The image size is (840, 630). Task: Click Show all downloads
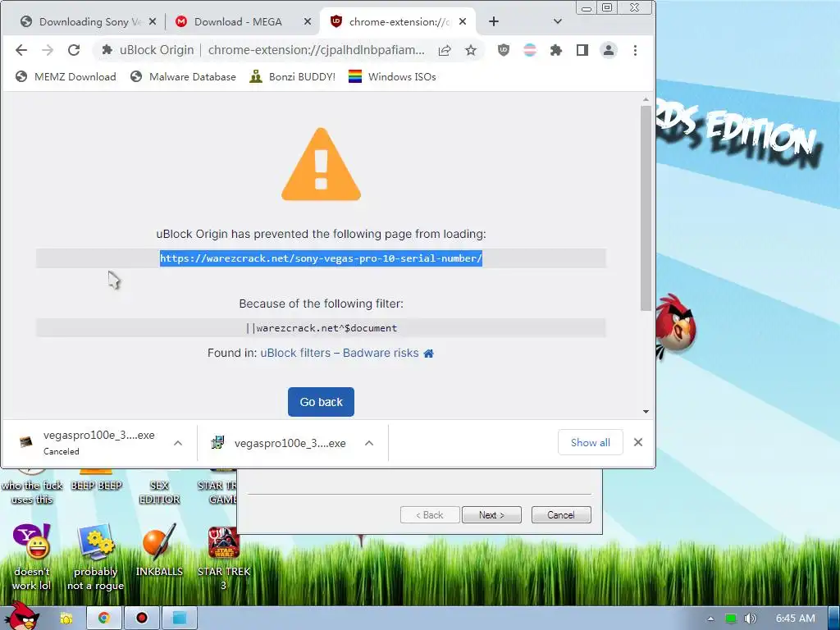(591, 442)
